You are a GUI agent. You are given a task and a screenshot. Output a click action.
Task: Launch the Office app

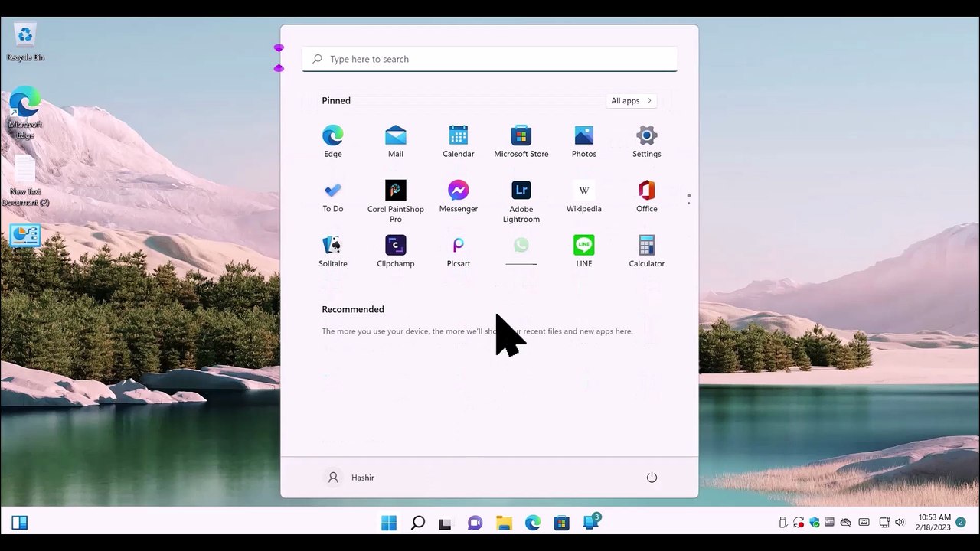click(646, 197)
